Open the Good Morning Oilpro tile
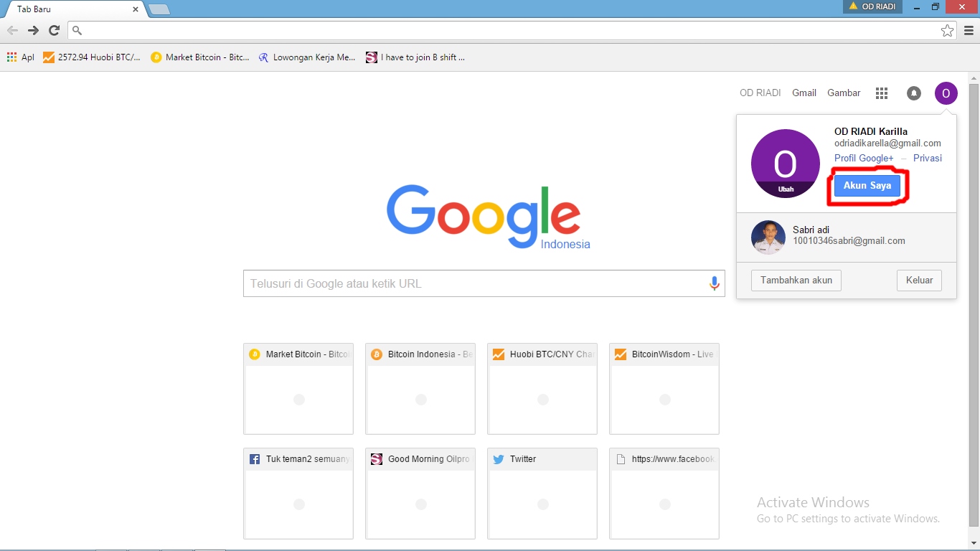 420,494
